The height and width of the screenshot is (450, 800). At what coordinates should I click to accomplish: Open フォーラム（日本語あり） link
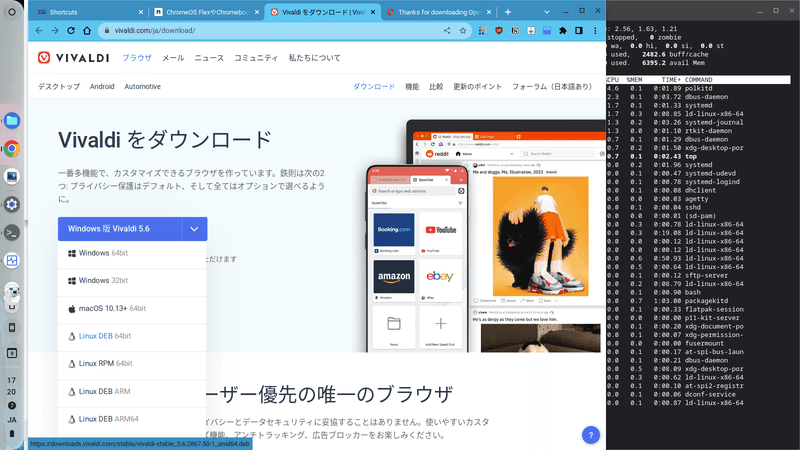tap(552, 87)
